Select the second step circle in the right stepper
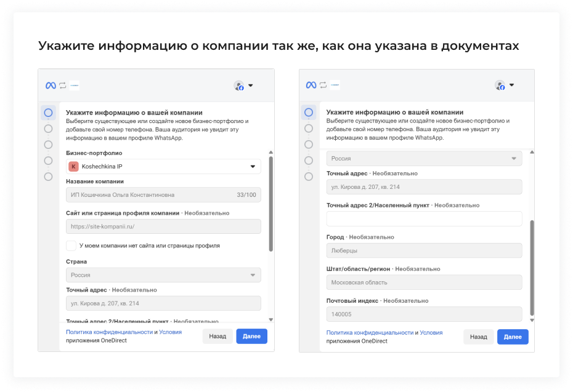This screenshot has width=573, height=392. click(x=309, y=129)
